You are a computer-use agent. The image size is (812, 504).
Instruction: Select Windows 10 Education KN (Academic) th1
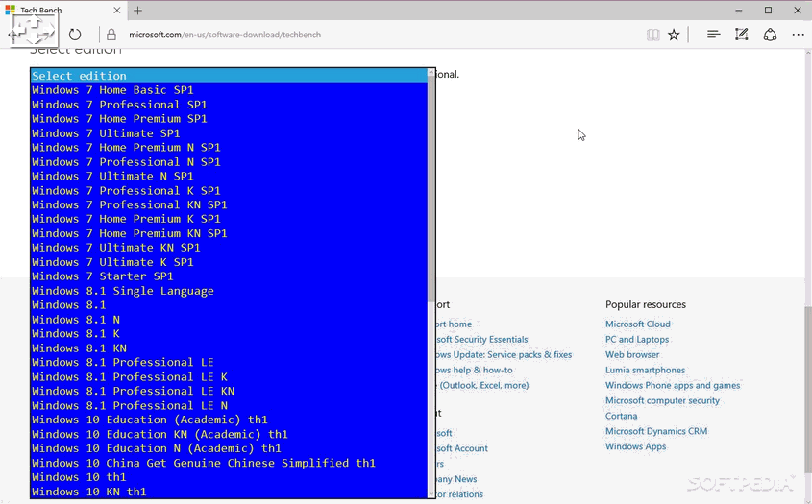229,434
